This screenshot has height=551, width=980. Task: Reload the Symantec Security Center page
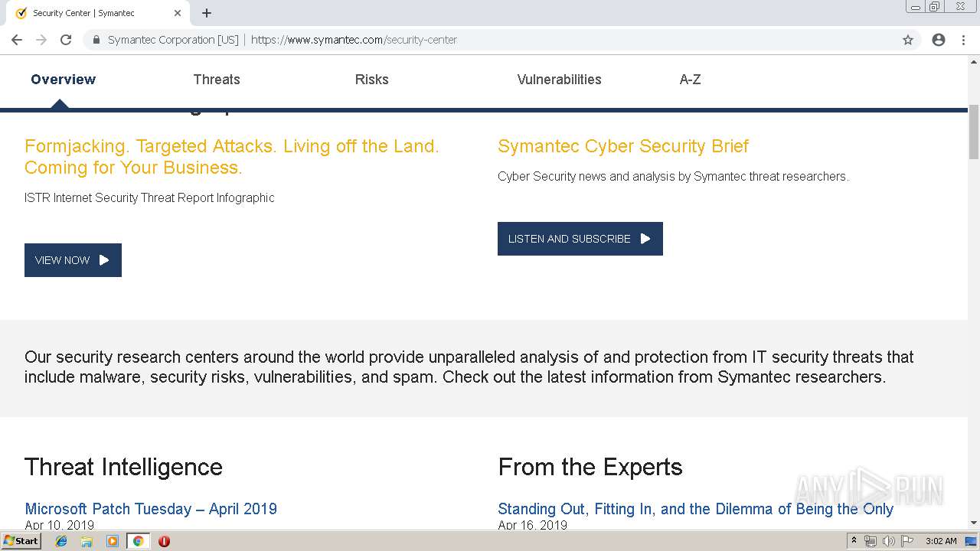[66, 40]
